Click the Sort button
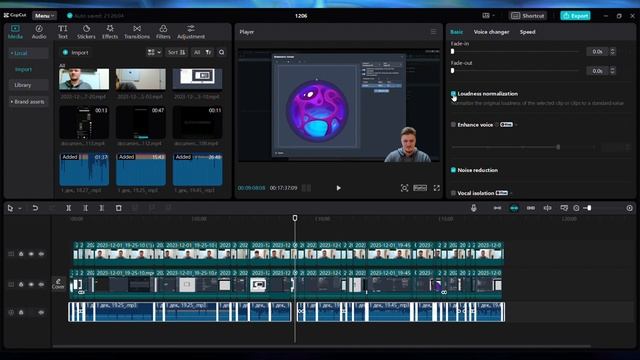640x360 pixels. (176, 52)
